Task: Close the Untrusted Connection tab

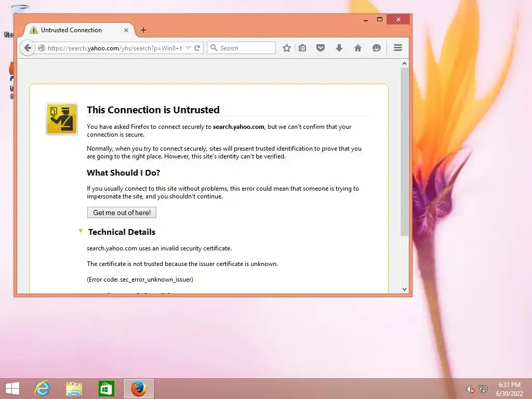Action: coord(126,30)
